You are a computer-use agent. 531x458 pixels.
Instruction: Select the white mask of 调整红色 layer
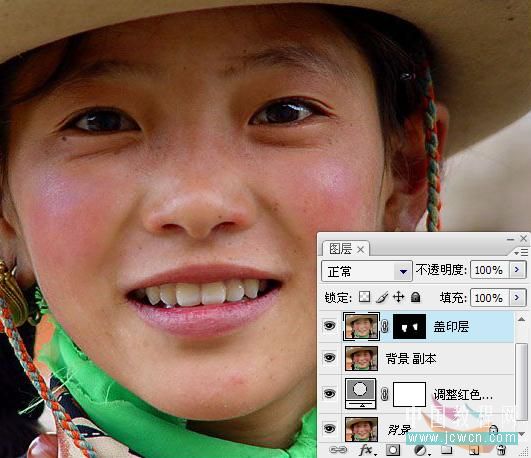(409, 394)
